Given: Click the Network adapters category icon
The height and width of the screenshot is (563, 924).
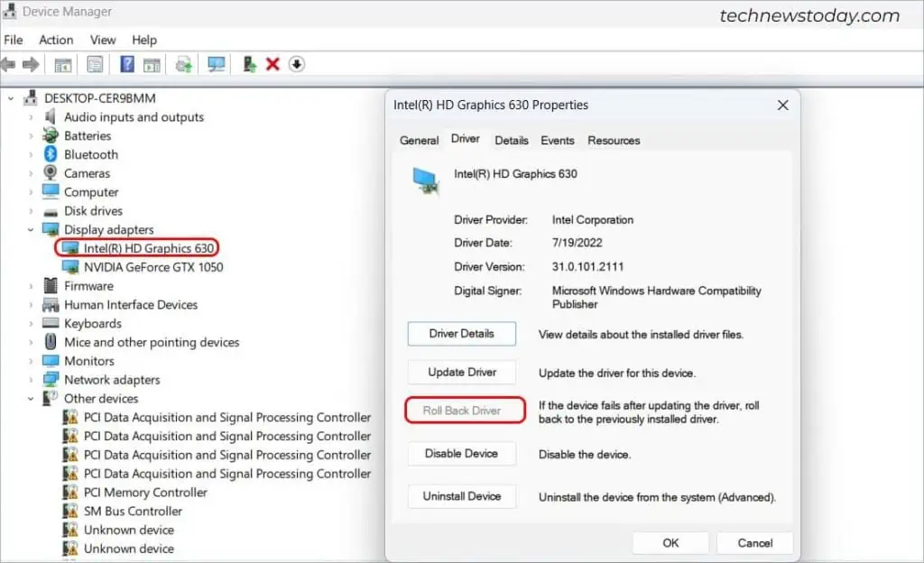Looking at the screenshot, I should point(51,379).
